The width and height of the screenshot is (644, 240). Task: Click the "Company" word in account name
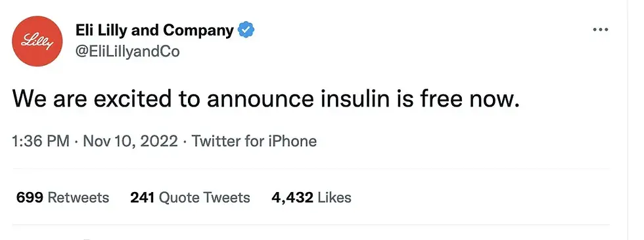click(198, 32)
